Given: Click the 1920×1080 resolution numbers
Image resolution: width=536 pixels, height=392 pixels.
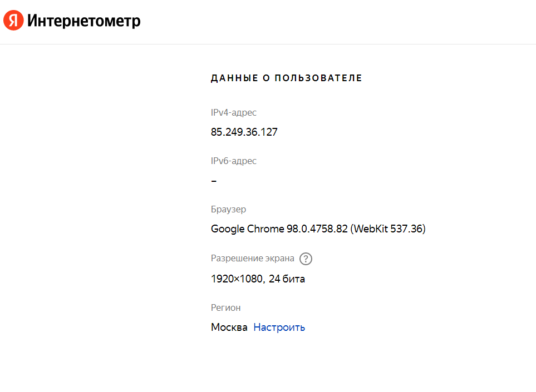Looking at the screenshot, I should pos(237,279).
